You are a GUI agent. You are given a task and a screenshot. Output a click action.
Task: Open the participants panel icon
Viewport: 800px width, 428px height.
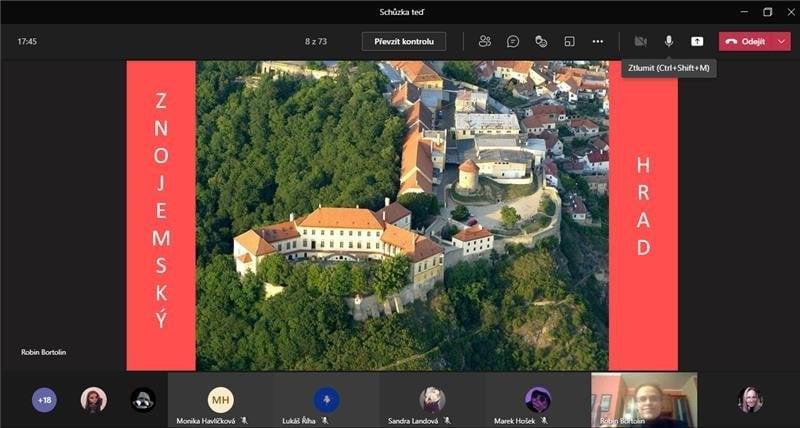pyautogui.click(x=485, y=42)
